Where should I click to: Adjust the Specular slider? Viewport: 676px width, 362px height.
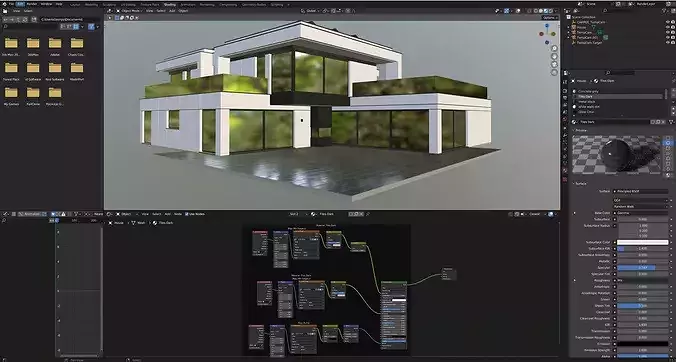tap(642, 268)
